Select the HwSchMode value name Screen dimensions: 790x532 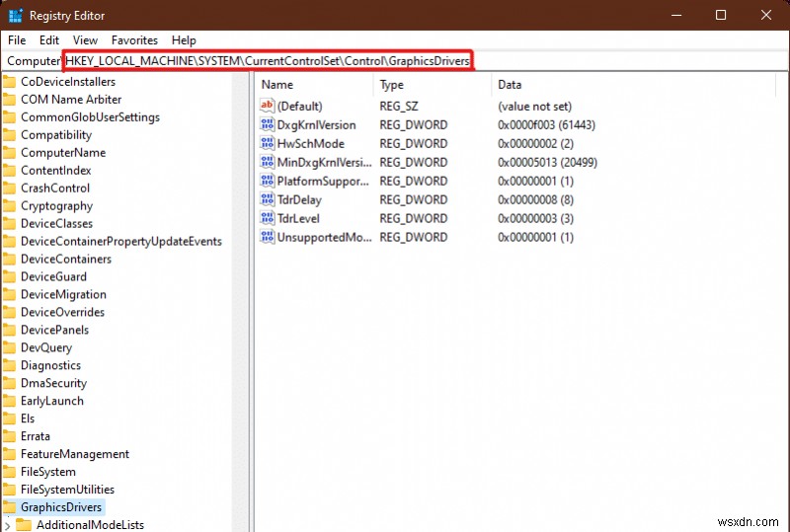pyautogui.click(x=311, y=143)
